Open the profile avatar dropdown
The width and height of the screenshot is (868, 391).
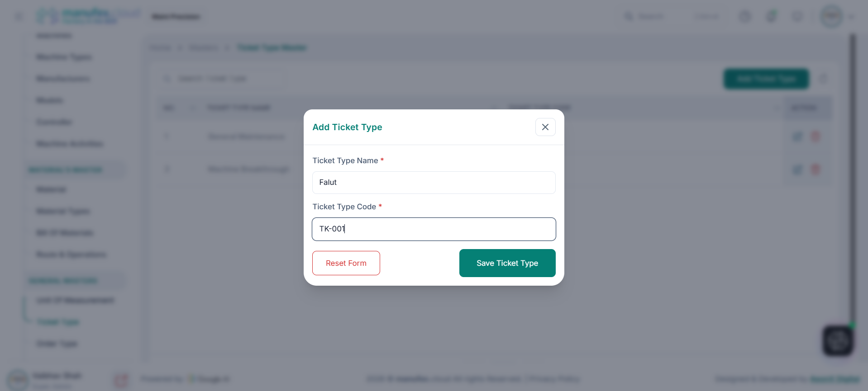831,16
